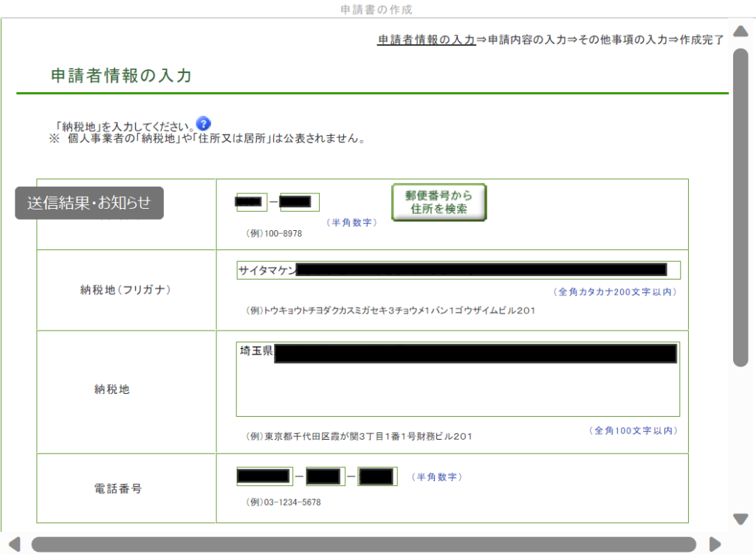The width and height of the screenshot is (756, 554).
Task: Open the 送信結果・お知らせ panel
Action: point(89,203)
